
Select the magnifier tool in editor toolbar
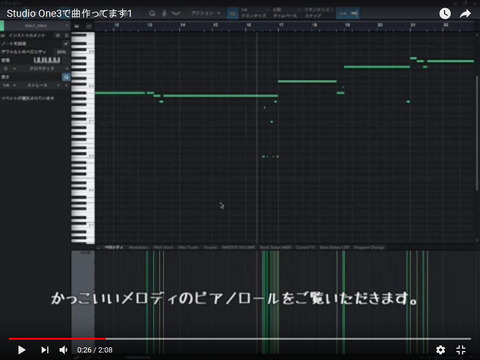tap(152, 13)
